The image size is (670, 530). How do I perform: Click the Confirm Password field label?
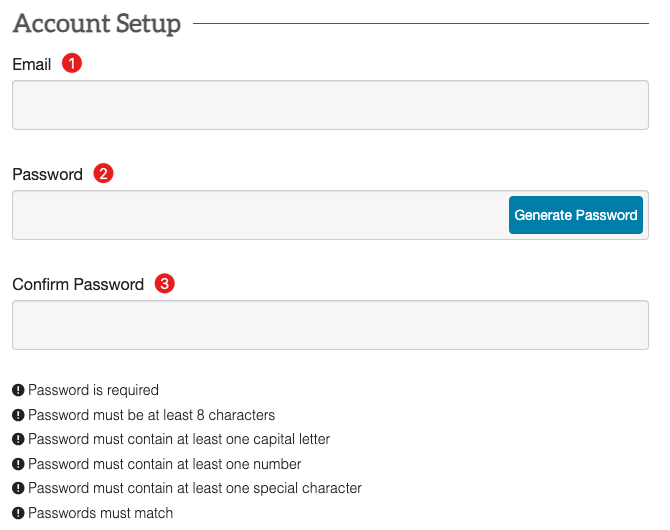[78, 285]
